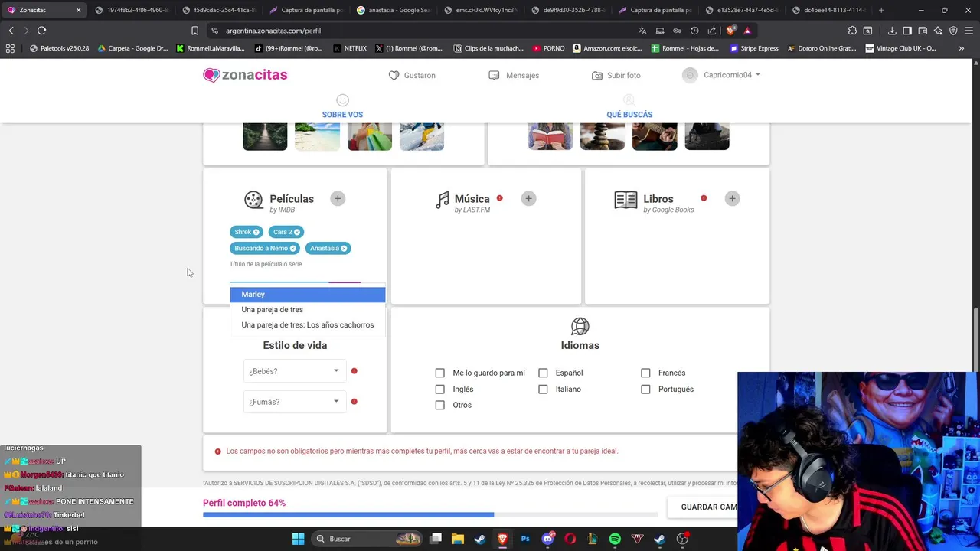Check the Francés language box
This screenshot has width=980, height=551.
(x=645, y=373)
